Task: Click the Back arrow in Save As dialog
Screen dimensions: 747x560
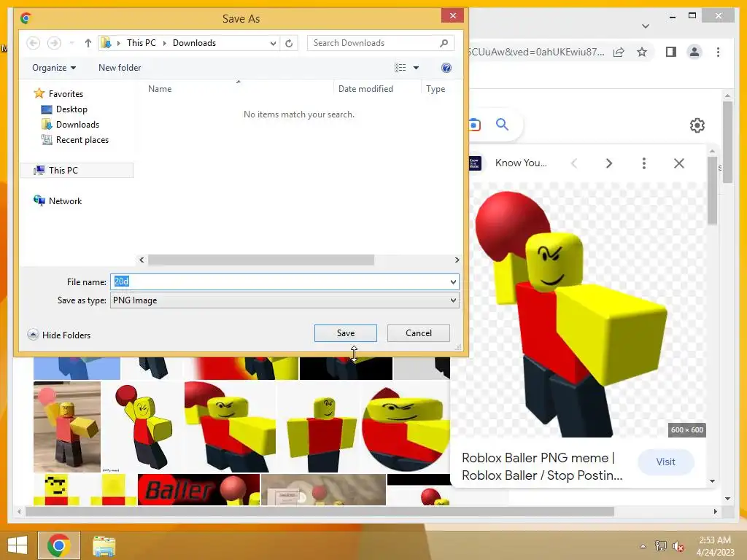Action: (x=33, y=43)
